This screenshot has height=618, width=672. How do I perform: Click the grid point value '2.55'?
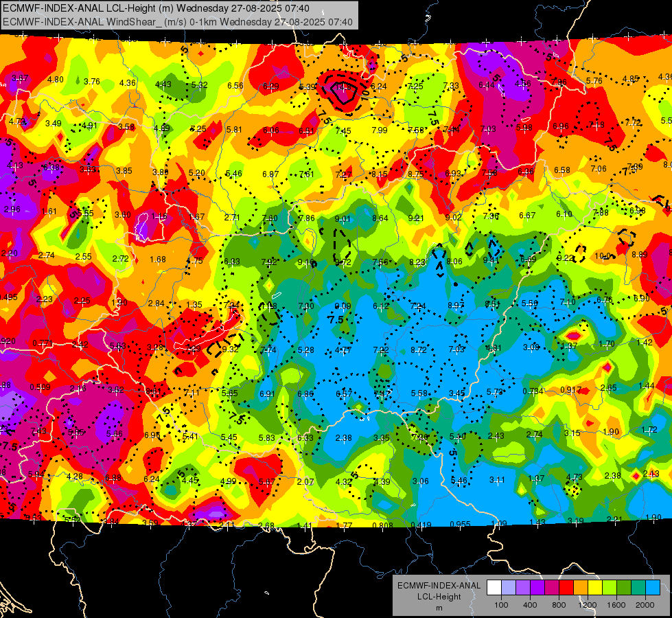click(83, 256)
